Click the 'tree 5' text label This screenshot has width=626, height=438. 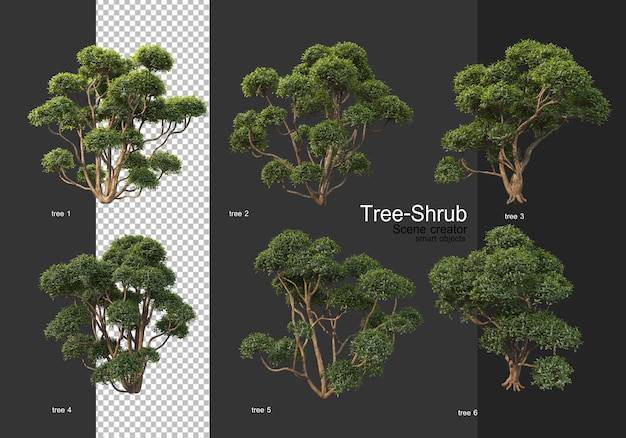[x=261, y=410]
